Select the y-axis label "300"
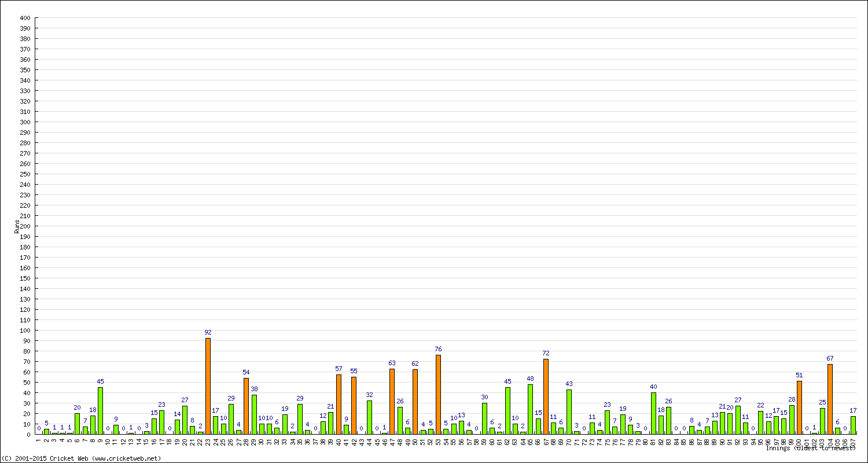 pyautogui.click(x=24, y=122)
